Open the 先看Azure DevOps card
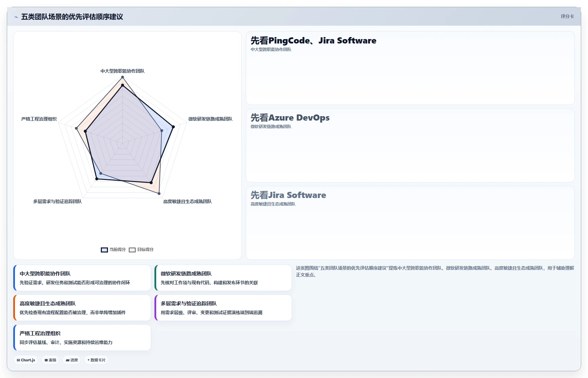Image resolution: width=588 pixels, height=378 pixels. (410, 145)
